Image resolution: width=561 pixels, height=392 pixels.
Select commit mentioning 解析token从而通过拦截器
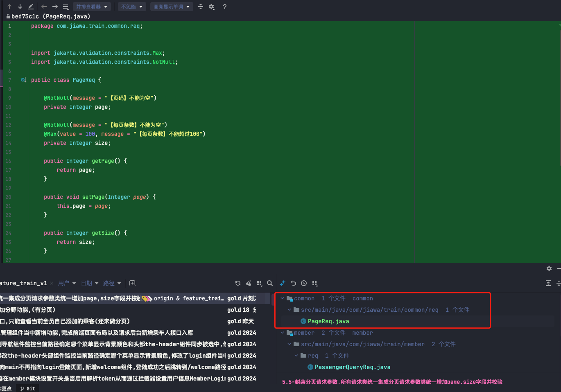click(x=135, y=378)
